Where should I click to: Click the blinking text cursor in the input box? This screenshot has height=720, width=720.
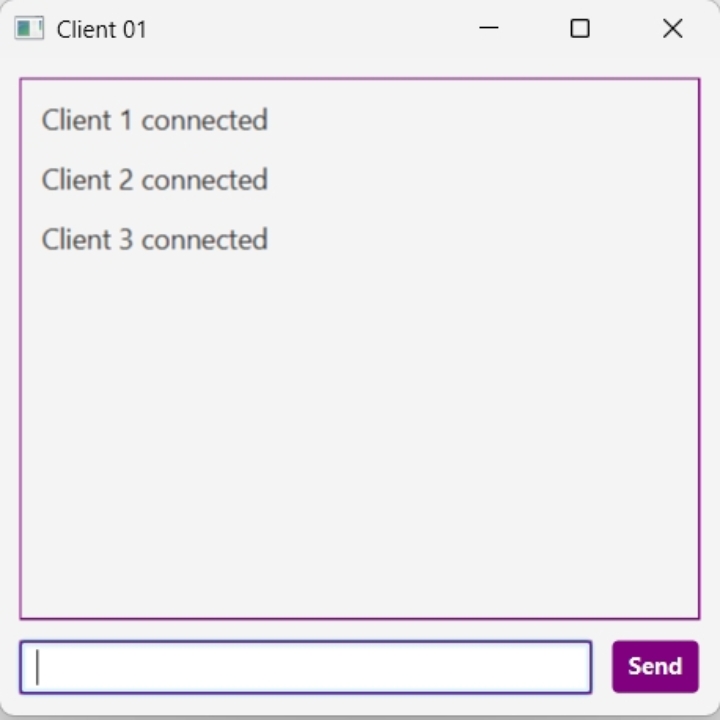click(38, 667)
